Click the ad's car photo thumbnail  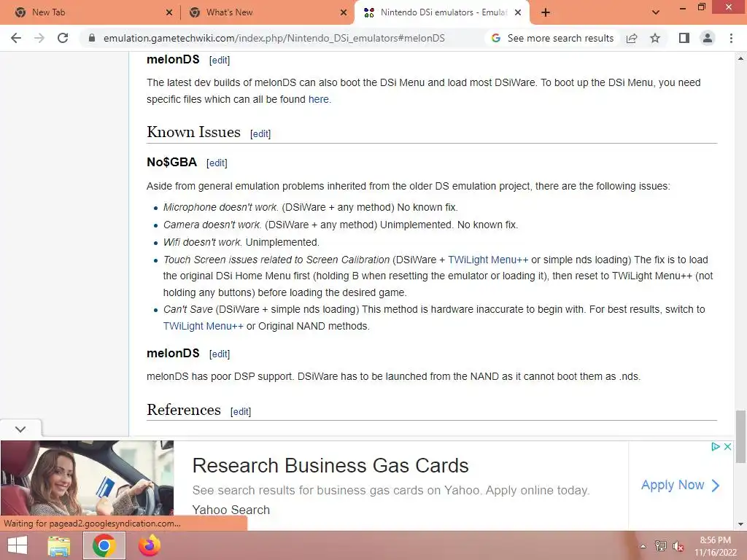(88, 478)
